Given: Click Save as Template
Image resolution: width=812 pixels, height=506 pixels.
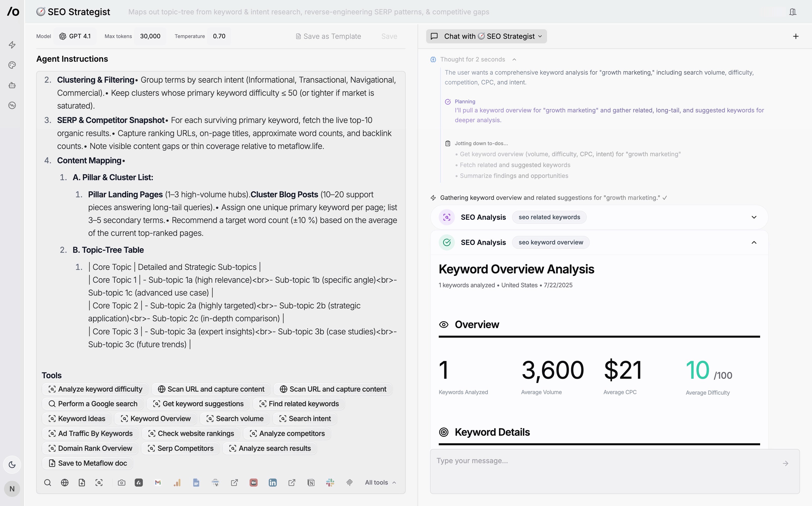Looking at the screenshot, I should (x=328, y=36).
